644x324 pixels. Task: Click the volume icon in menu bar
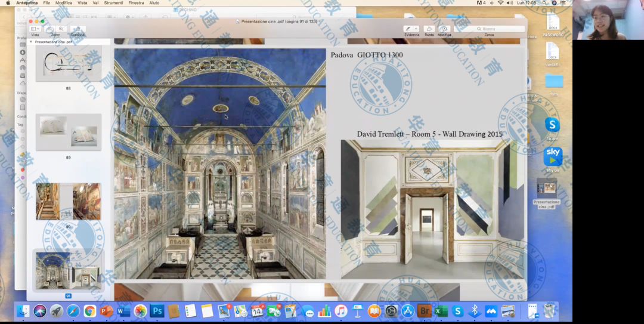pyautogui.click(x=510, y=3)
